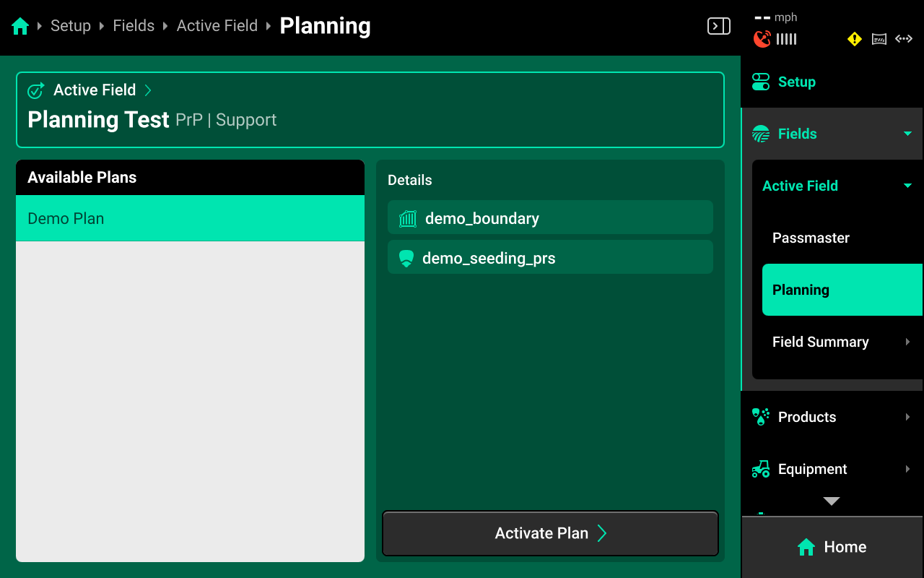Click the virtual keyboard icon in the status bar
The image size is (924, 578).
tap(879, 39)
